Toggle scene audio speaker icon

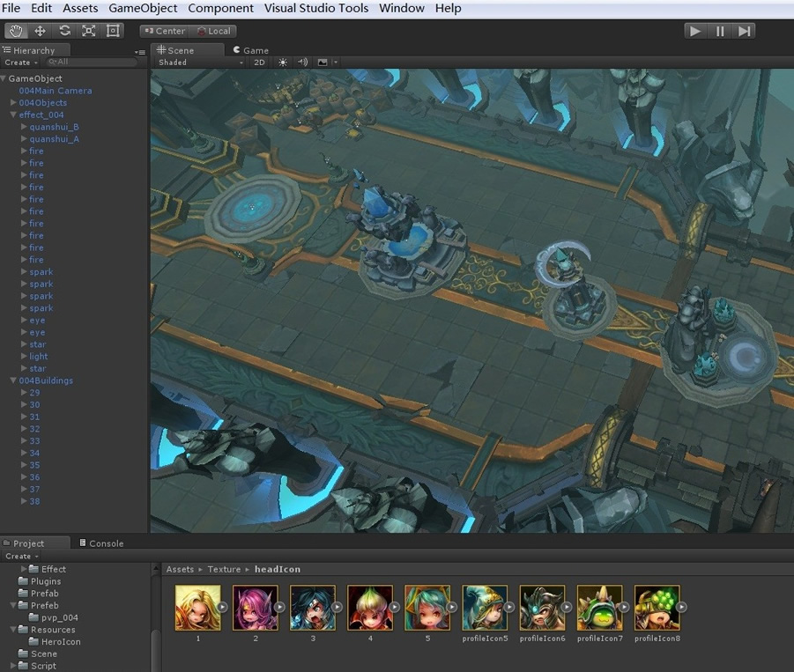pyautogui.click(x=302, y=63)
